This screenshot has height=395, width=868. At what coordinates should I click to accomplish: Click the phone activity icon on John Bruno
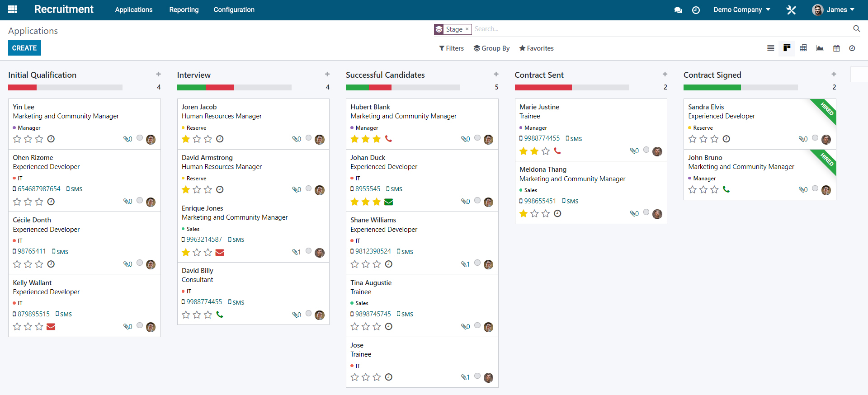coord(726,189)
